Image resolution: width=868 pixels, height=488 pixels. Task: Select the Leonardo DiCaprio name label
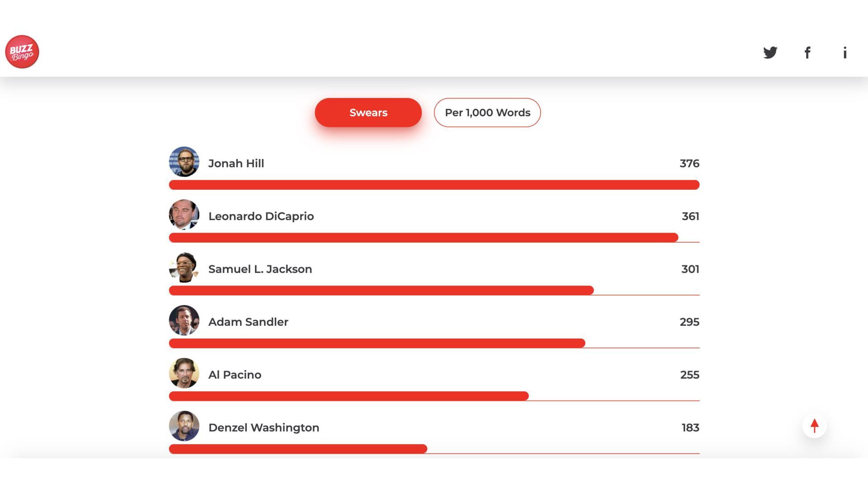coord(261,216)
